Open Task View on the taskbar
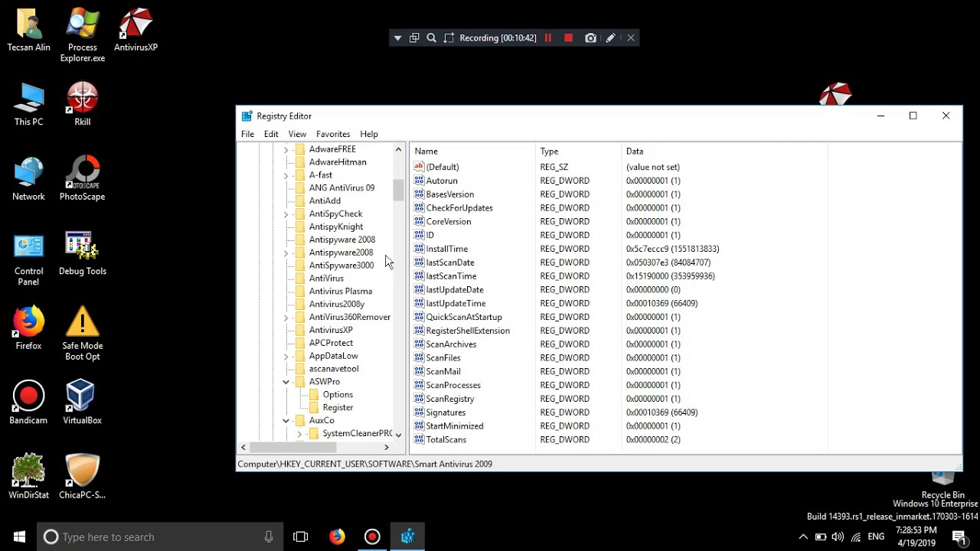 pyautogui.click(x=301, y=536)
